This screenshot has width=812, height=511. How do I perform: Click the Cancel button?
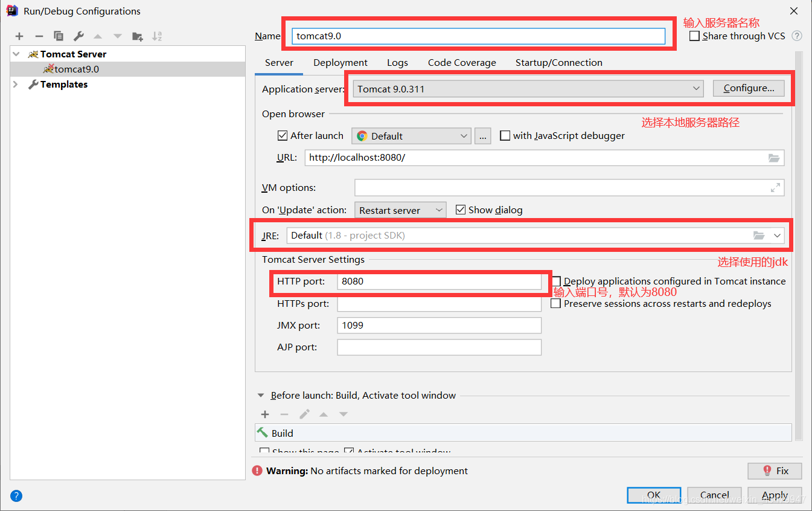(x=714, y=495)
